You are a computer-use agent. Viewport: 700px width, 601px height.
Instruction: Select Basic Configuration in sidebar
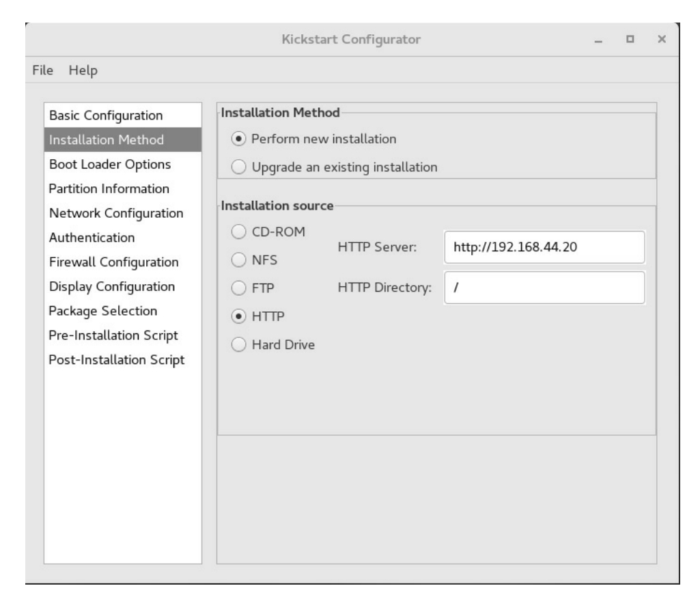[x=106, y=115]
